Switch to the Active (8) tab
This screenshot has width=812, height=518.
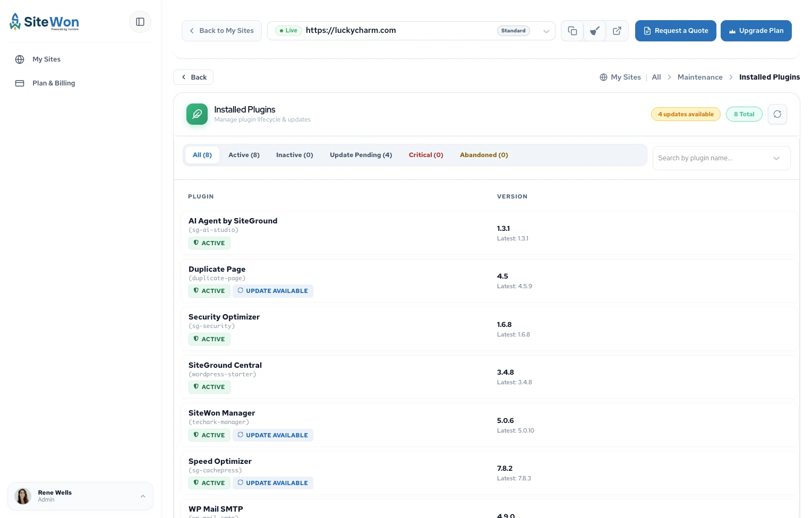pyautogui.click(x=244, y=155)
